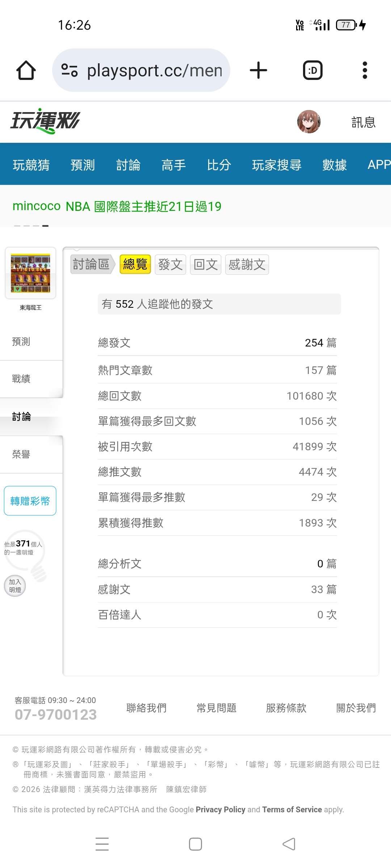Select 玩家搜尋 in nav bar

pyautogui.click(x=277, y=165)
